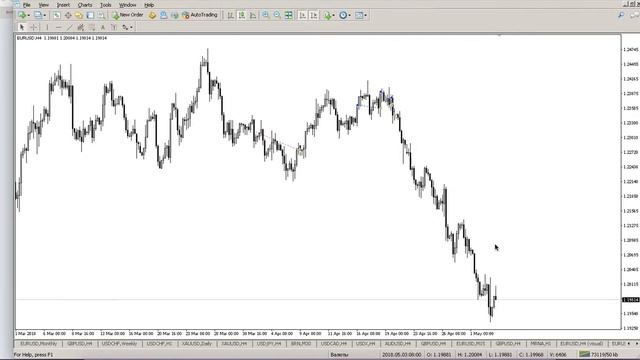Expand the Indicators dropdown arrow
Image resolution: width=640 pixels, height=360 pixels.
click(x=333, y=16)
